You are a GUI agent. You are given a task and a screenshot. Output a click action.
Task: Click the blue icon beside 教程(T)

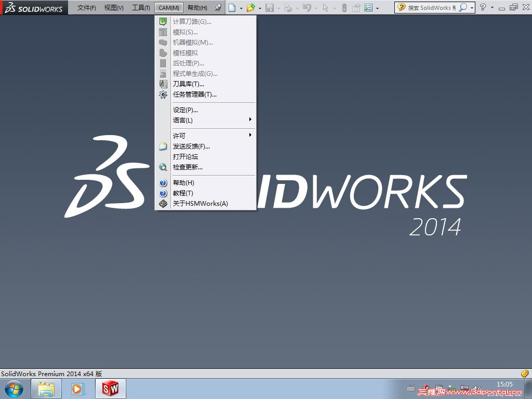(163, 193)
